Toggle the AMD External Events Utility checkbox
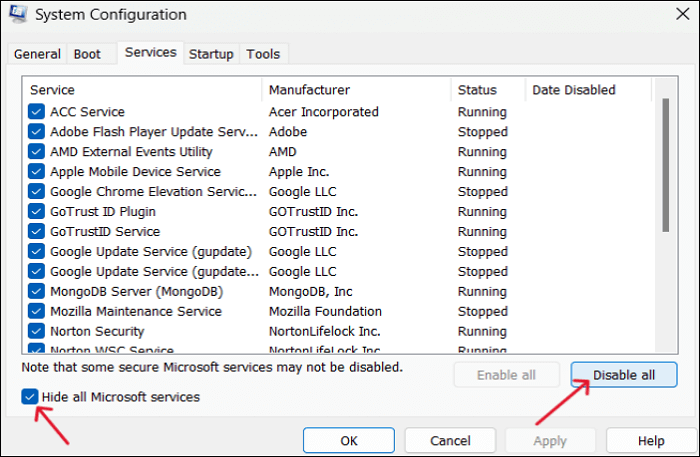Screen dimensions: 700x457 pyautogui.click(x=37, y=152)
